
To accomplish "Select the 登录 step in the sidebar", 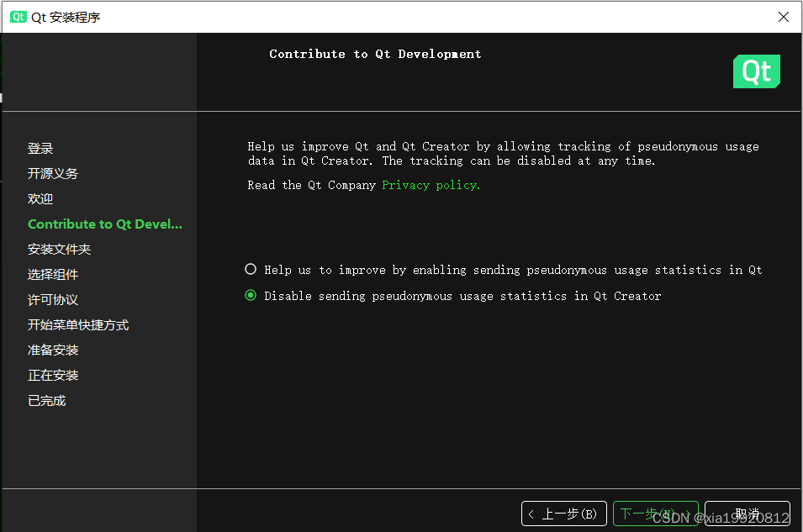I will click(40, 149).
